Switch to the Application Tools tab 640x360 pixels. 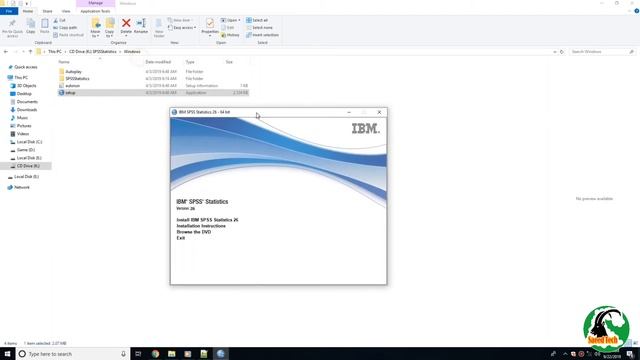(x=95, y=11)
